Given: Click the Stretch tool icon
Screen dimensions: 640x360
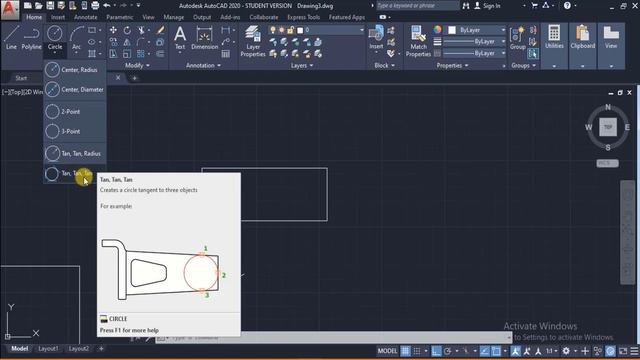Looking at the screenshot, I should pyautogui.click(x=113, y=54).
